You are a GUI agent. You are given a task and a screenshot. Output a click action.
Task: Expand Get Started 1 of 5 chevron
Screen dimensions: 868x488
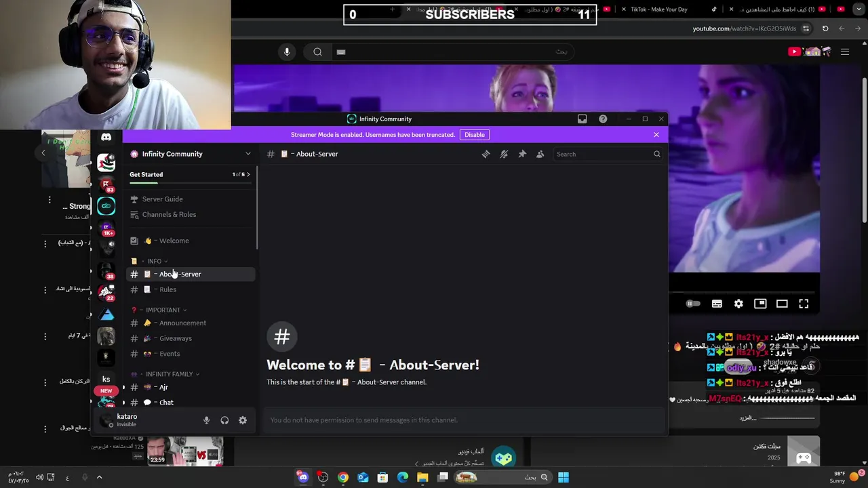coord(248,175)
